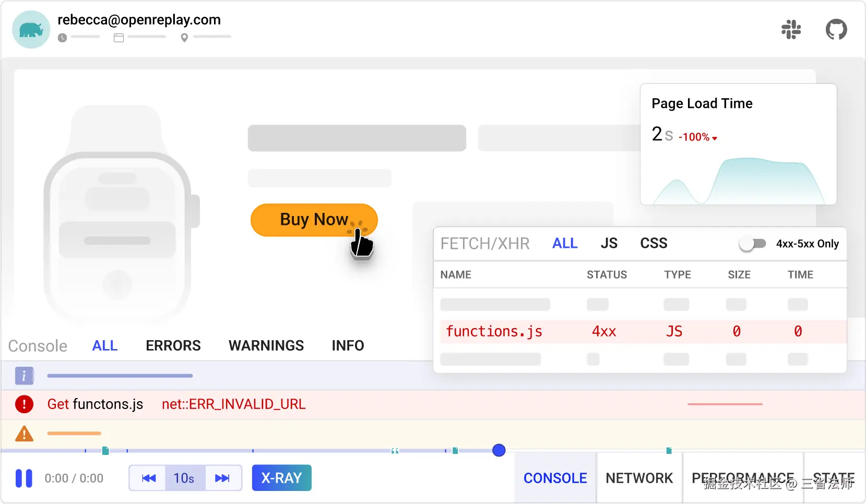This screenshot has width=866, height=504.
Task: Switch to console ERRORS tab
Action: pos(173,346)
